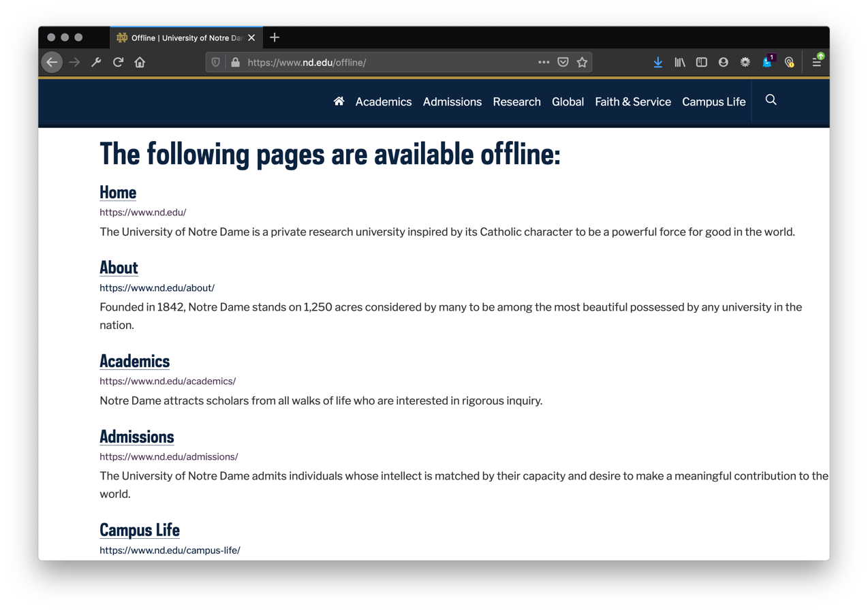Image resolution: width=868 pixels, height=611 pixels.
Task: Toggle the sidebar view icon
Action: (x=702, y=62)
